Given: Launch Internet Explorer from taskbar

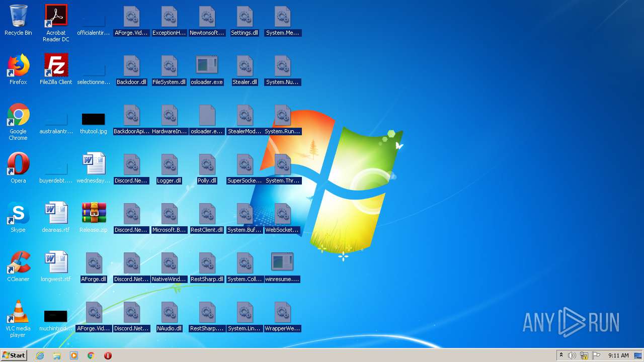Looking at the screenshot, I should pyautogui.click(x=40, y=355).
